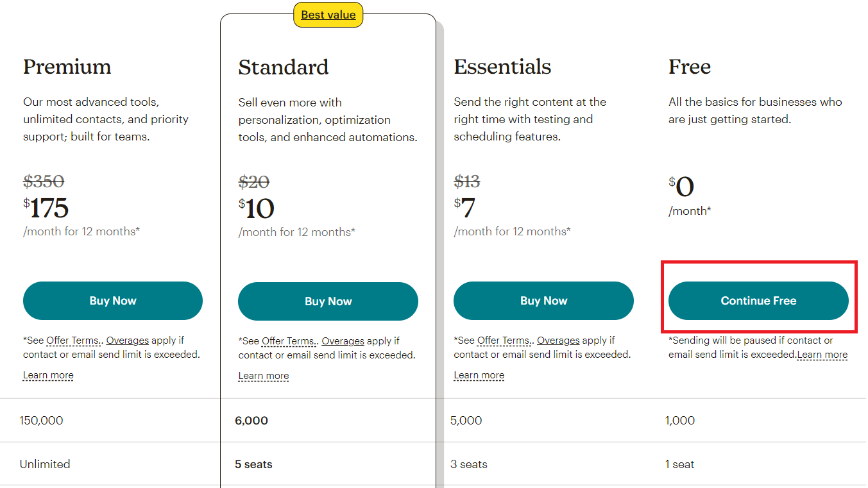Select the Premium plan heading
This screenshot has height=488, width=868.
click(x=67, y=67)
